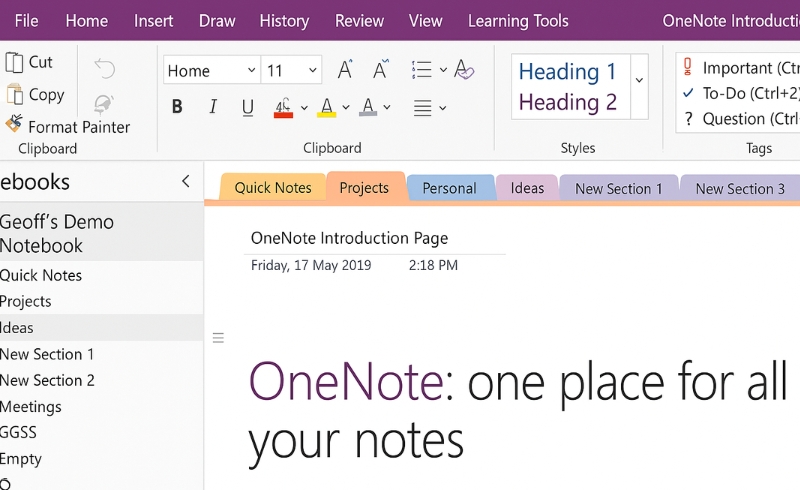Viewport: 800px width, 490px height.
Task: Activate the Format Painter brush
Action: [14, 125]
